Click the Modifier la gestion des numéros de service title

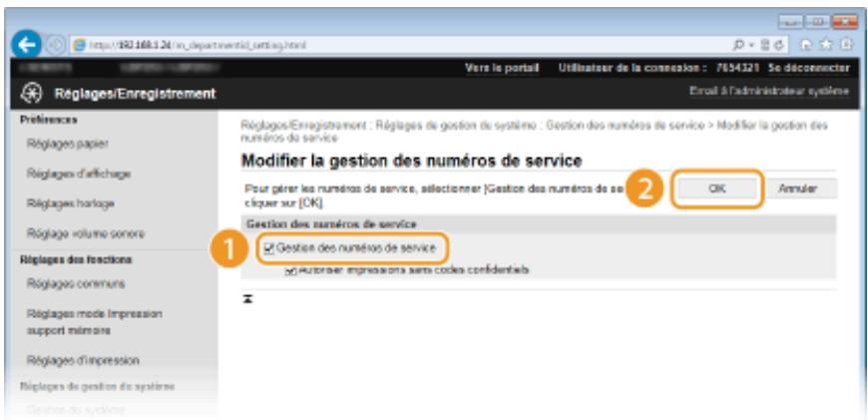(412, 161)
